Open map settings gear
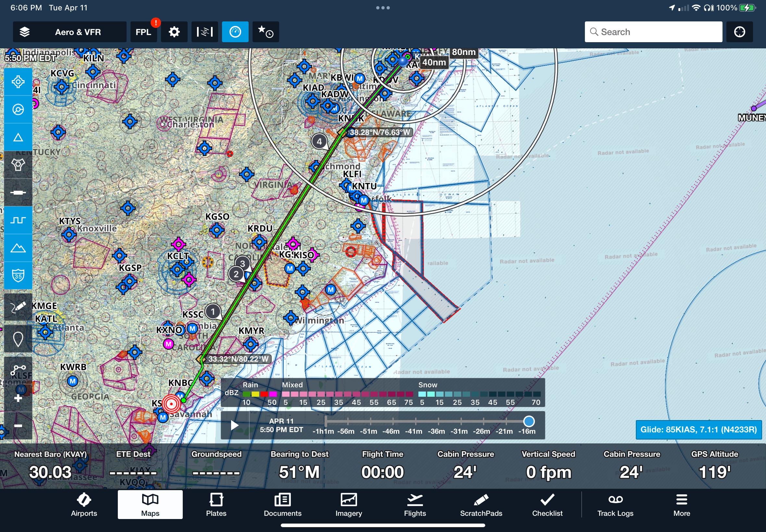766x532 pixels. point(174,32)
